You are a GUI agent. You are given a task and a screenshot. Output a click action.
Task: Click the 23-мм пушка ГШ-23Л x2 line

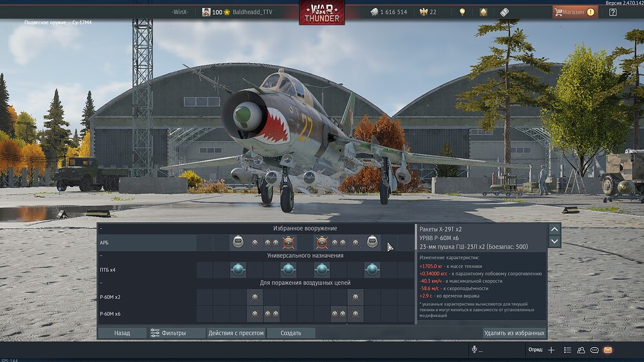[x=473, y=247]
